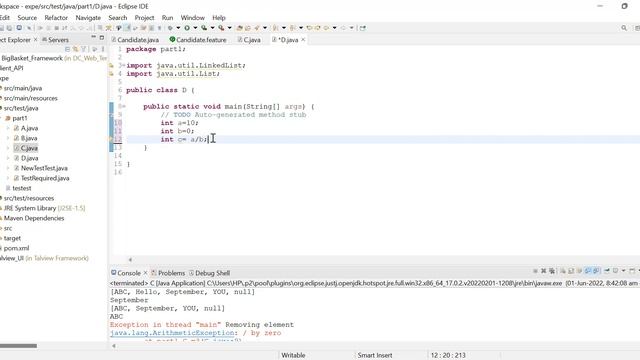Maximize the Project Explorer panel
Viewport: 640px width, 360px height.
[x=102, y=38]
